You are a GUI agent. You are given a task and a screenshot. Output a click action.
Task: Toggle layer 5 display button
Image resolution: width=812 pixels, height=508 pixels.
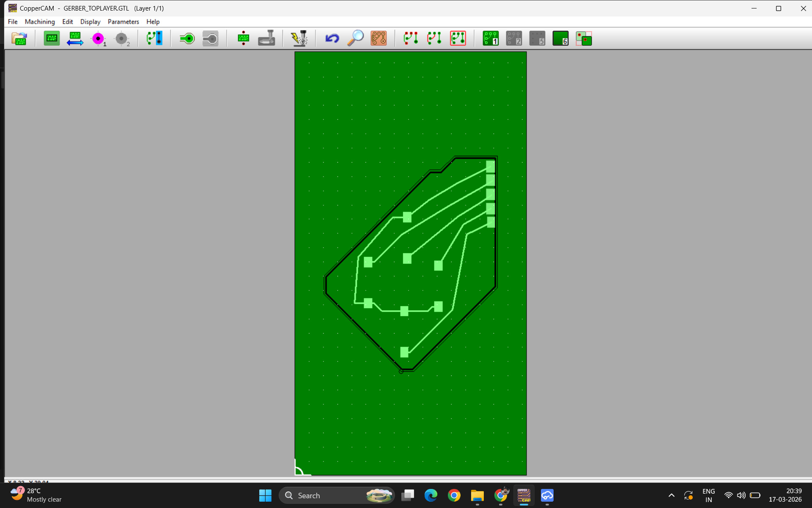click(537, 39)
